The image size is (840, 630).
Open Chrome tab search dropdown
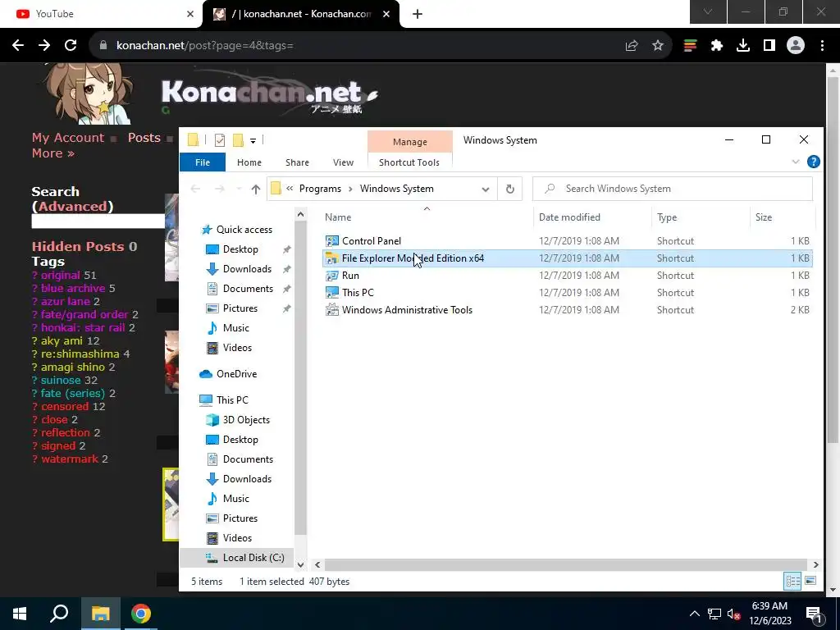point(708,11)
